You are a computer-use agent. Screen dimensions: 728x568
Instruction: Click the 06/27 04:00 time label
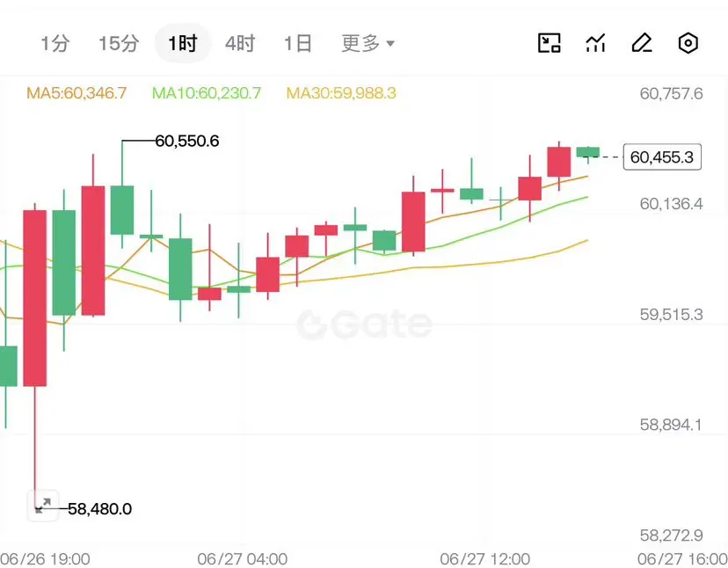[x=243, y=558]
